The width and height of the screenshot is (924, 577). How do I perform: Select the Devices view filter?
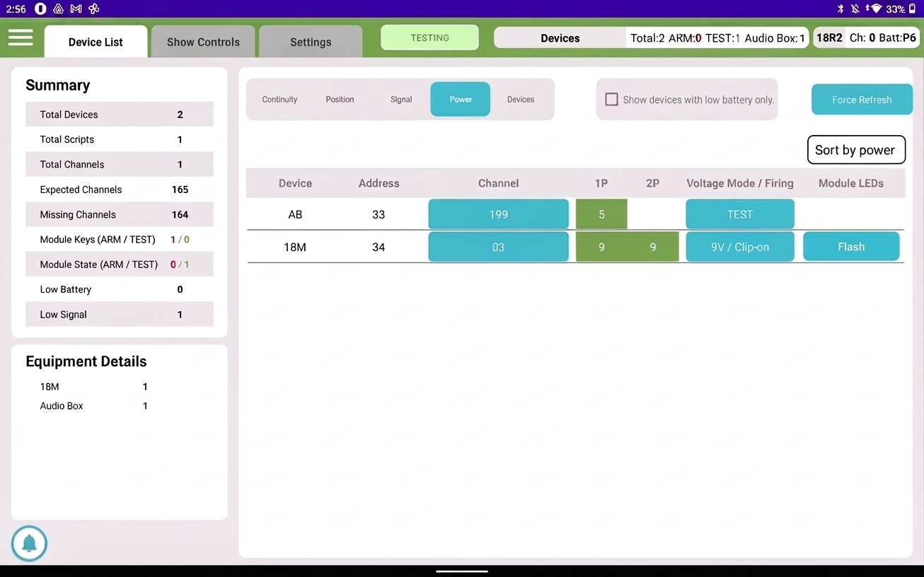520,99
